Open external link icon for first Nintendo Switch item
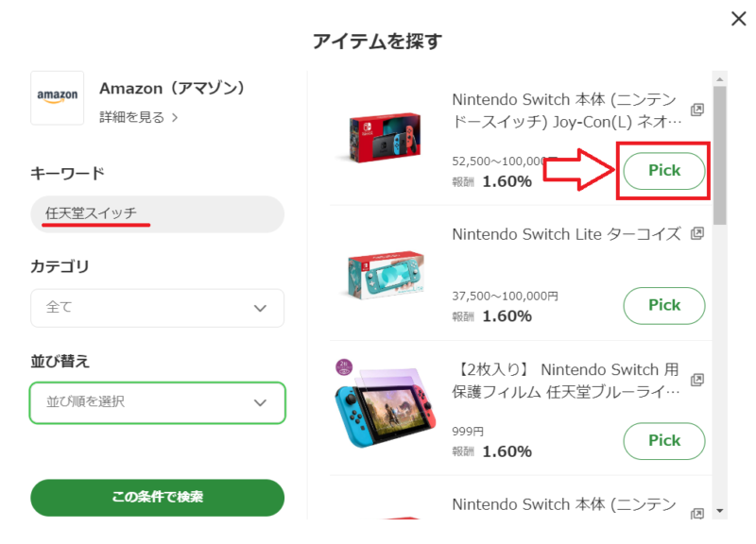Image resolution: width=756 pixels, height=544 pixels. click(697, 110)
